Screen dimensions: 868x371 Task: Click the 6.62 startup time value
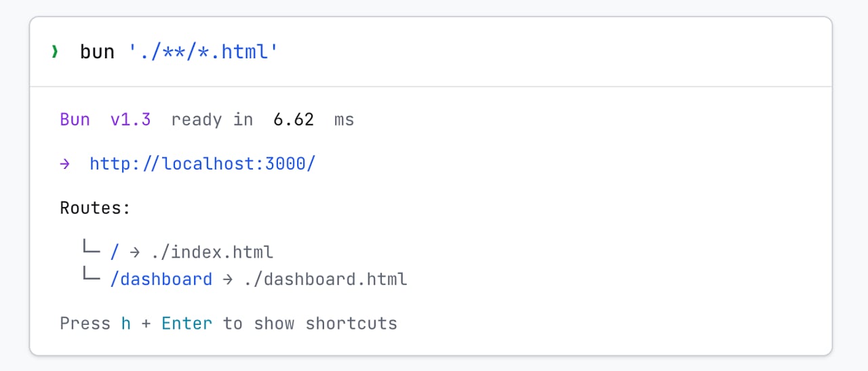point(294,120)
